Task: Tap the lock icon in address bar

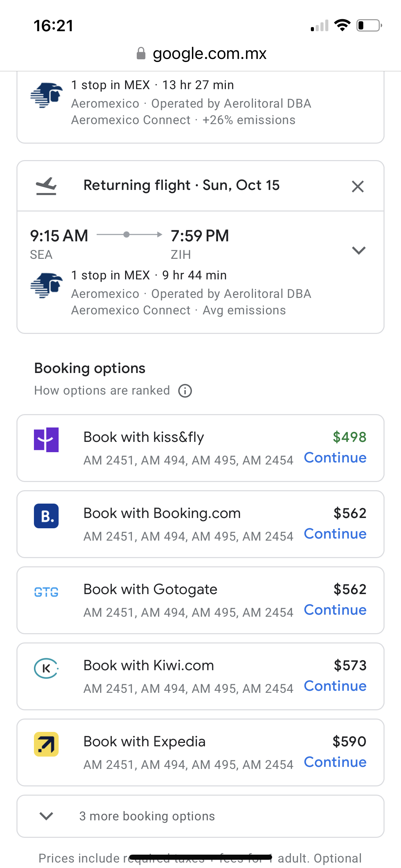Action: click(141, 53)
